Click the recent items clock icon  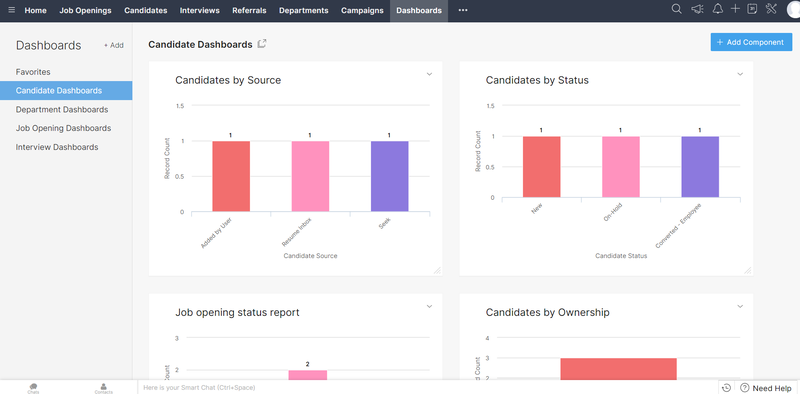[x=726, y=388]
